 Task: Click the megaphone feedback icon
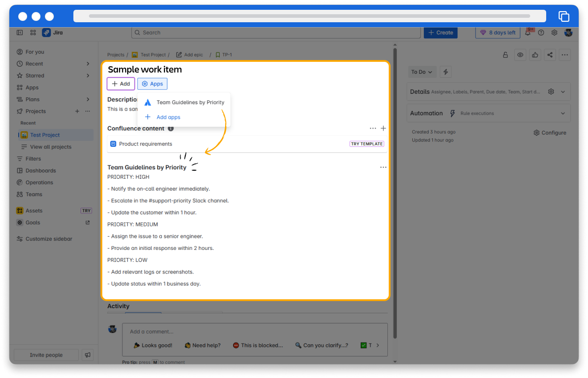(x=88, y=355)
